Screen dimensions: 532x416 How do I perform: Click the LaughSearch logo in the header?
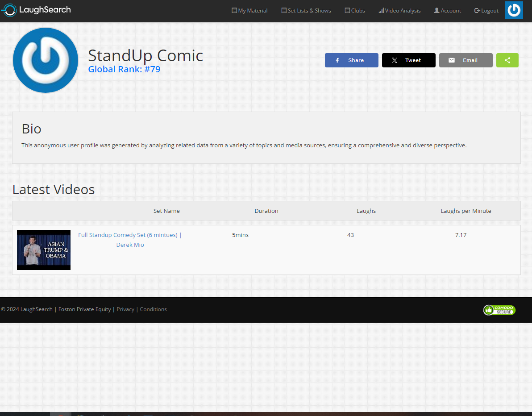[x=36, y=10]
